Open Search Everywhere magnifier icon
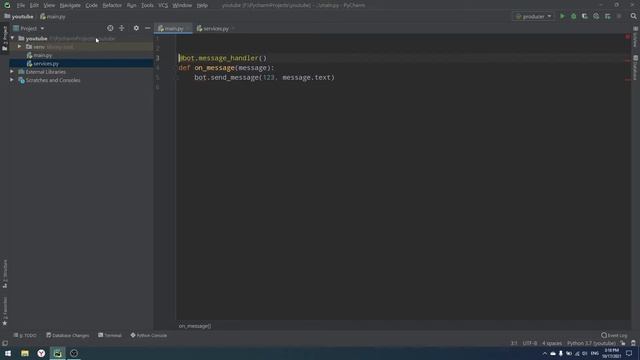 click(633, 16)
